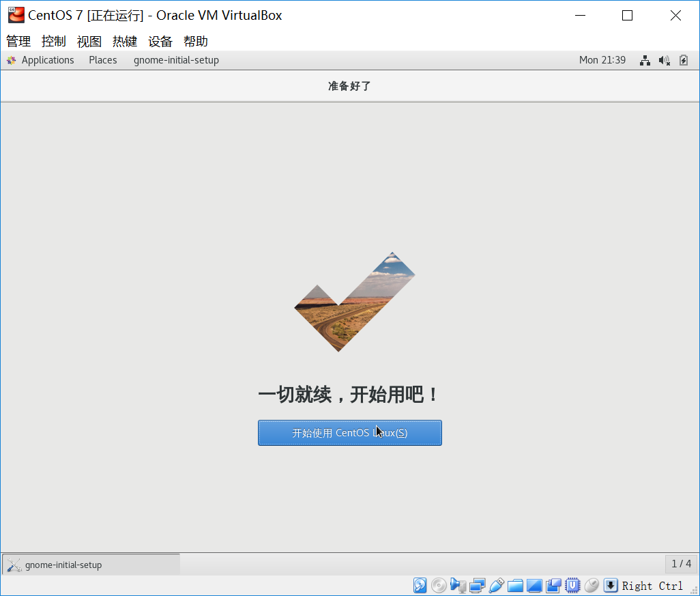Viewport: 700px width, 596px height.
Task: Click the USB devices icon in the status bar
Action: (496, 585)
